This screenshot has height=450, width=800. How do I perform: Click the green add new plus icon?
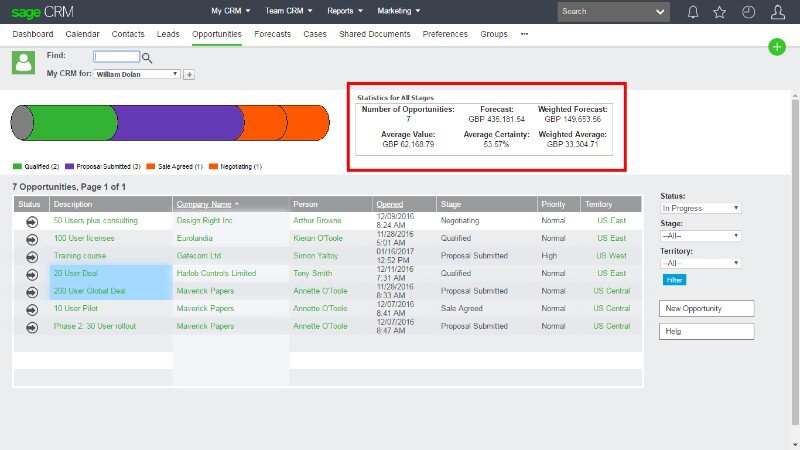coord(777,47)
